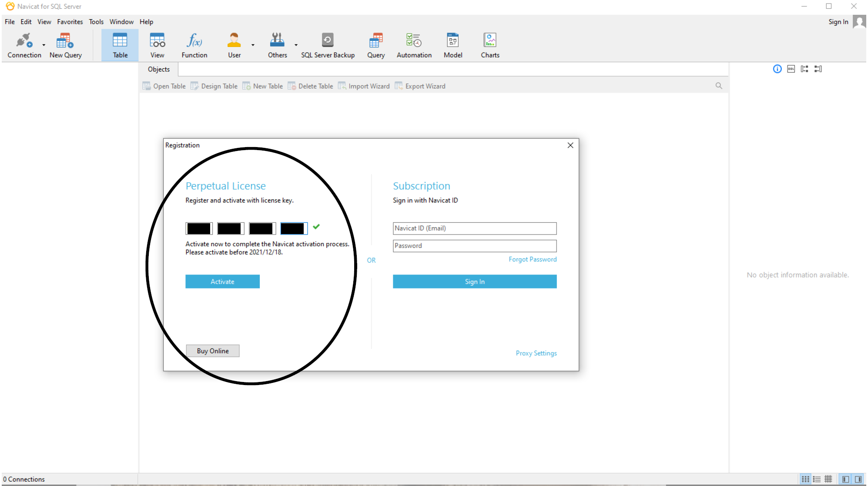The width and height of the screenshot is (868, 486).
Task: Open the Query toolbar icon
Action: 375,45
